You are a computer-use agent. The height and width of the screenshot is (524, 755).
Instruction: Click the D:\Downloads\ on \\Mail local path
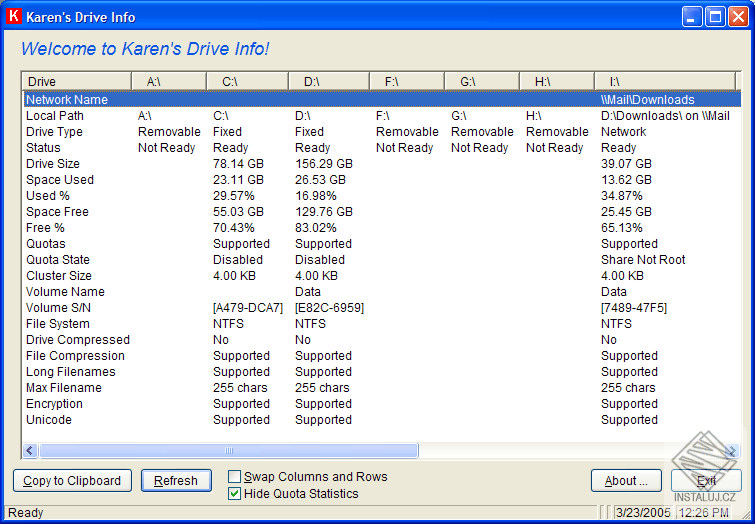[665, 116]
